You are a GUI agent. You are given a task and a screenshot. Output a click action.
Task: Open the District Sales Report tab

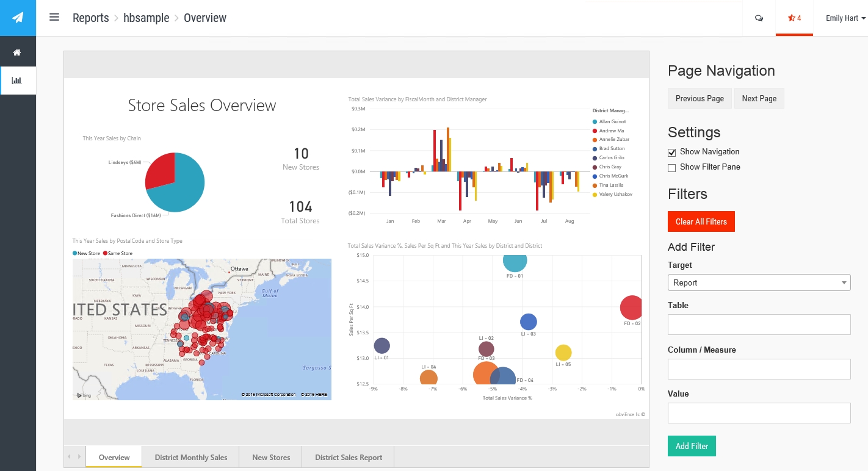pos(349,457)
